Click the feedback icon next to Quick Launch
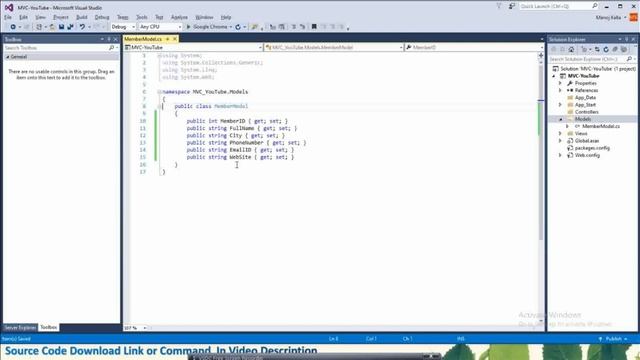Screen dimensions: 640x360 pyautogui.click(x=511, y=6)
